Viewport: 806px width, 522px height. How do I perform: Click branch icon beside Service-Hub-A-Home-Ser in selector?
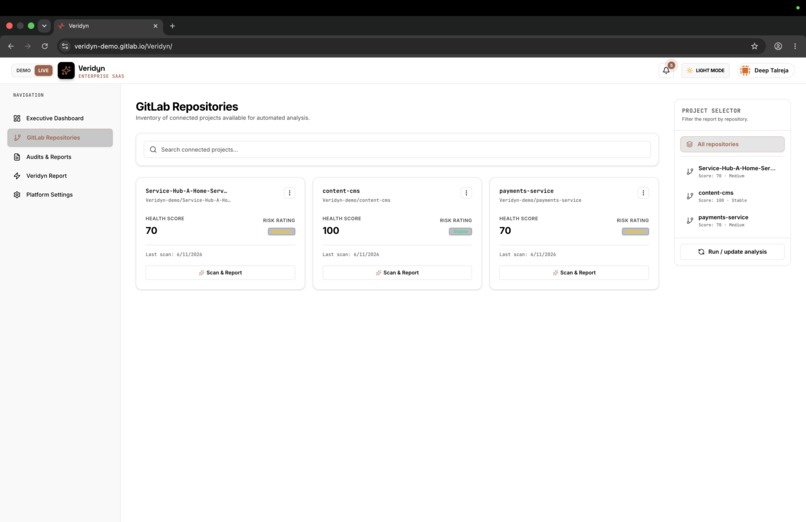click(690, 172)
